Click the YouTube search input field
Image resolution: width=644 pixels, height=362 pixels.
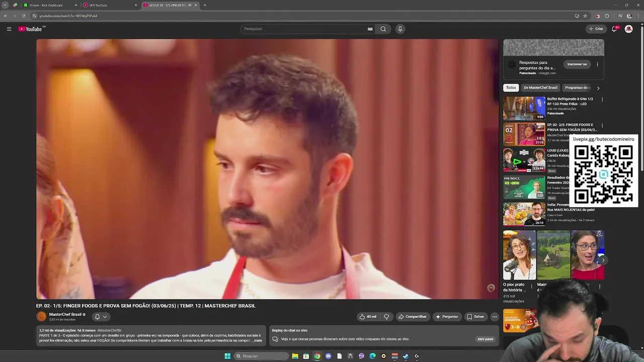pos(307,29)
